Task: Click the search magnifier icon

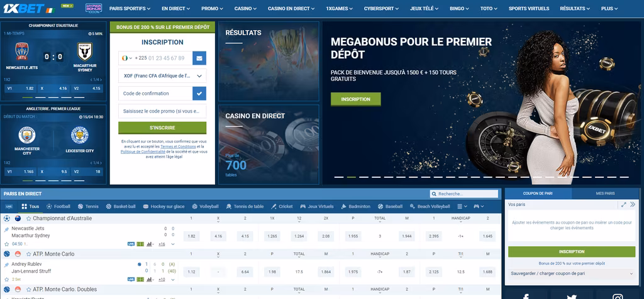Action: tap(434, 194)
